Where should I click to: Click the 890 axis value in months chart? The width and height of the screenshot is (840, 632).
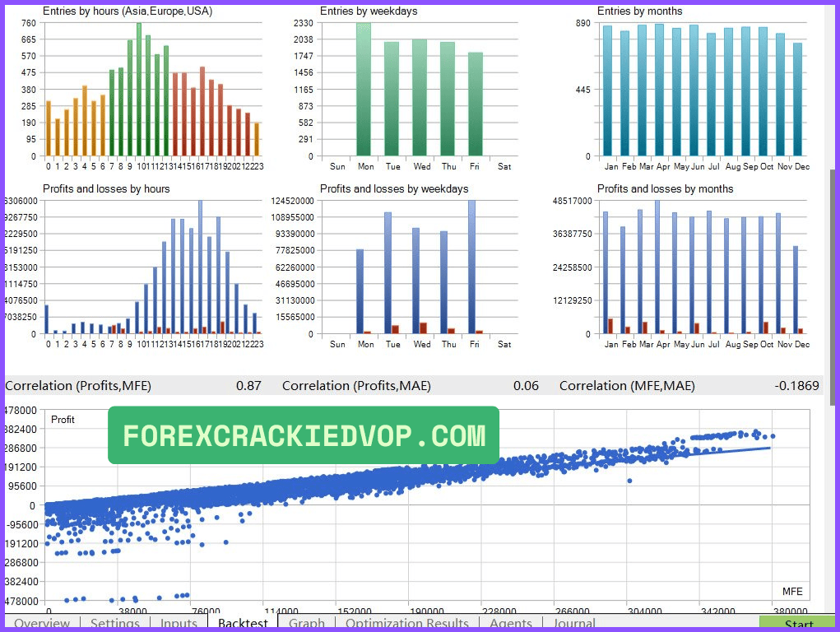[582, 23]
